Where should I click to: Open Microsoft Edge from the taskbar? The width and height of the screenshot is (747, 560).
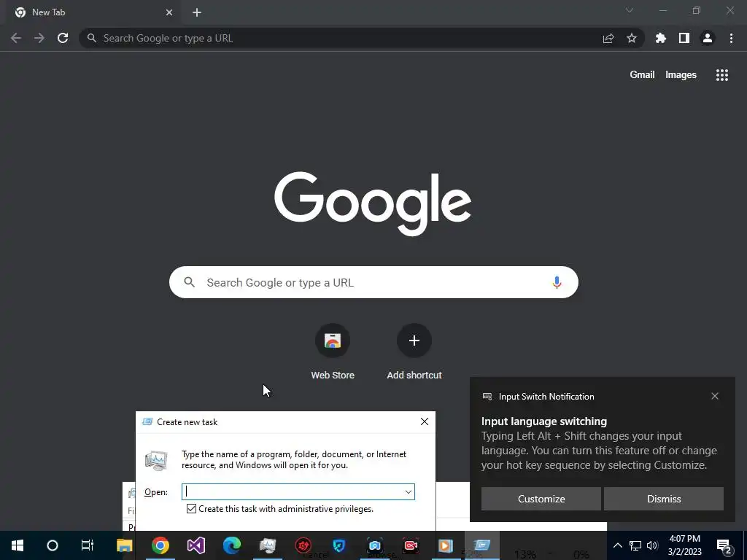[231, 545]
